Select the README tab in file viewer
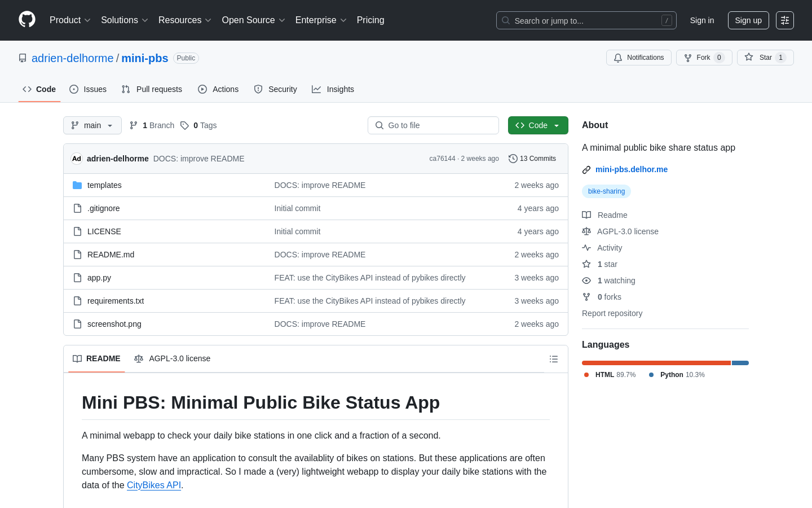The width and height of the screenshot is (812, 508). [96, 359]
